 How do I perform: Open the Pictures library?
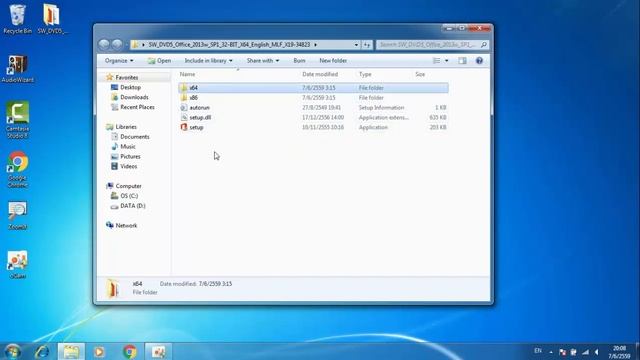(x=130, y=156)
